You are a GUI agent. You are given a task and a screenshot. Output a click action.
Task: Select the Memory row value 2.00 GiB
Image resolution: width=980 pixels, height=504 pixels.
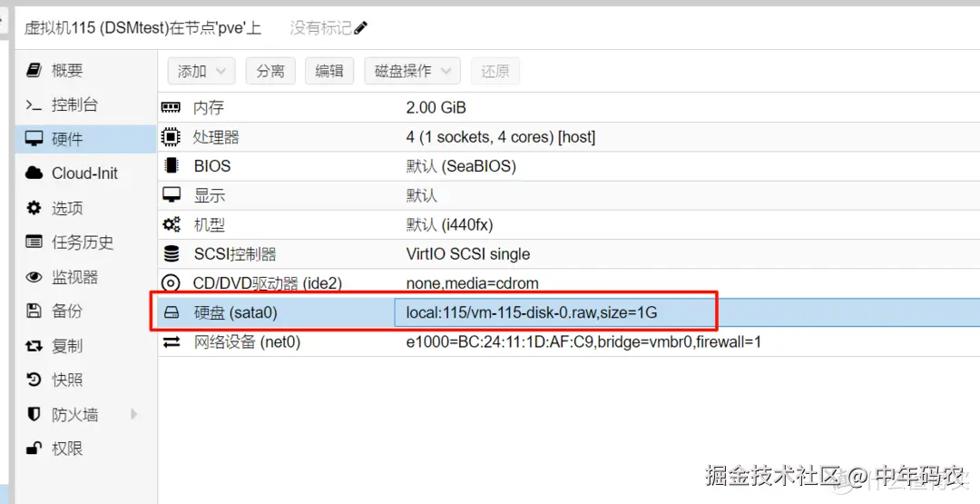436,107
